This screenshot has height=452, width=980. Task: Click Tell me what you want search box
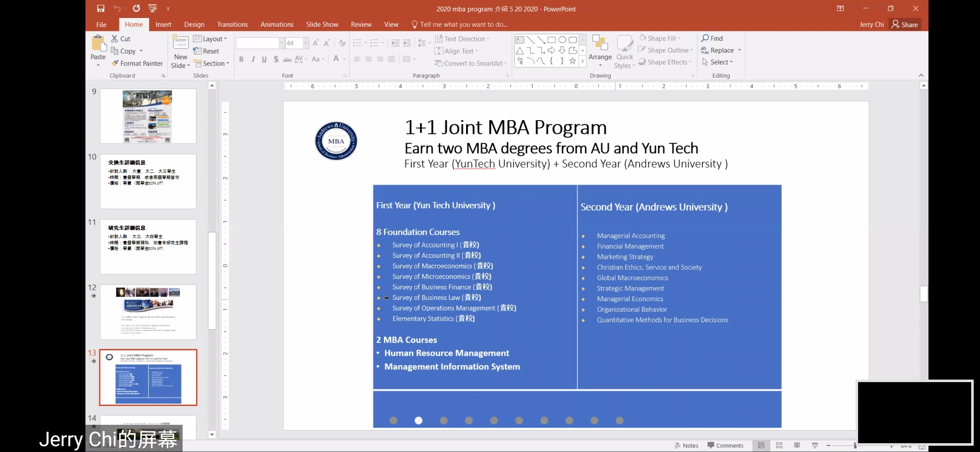[460, 24]
